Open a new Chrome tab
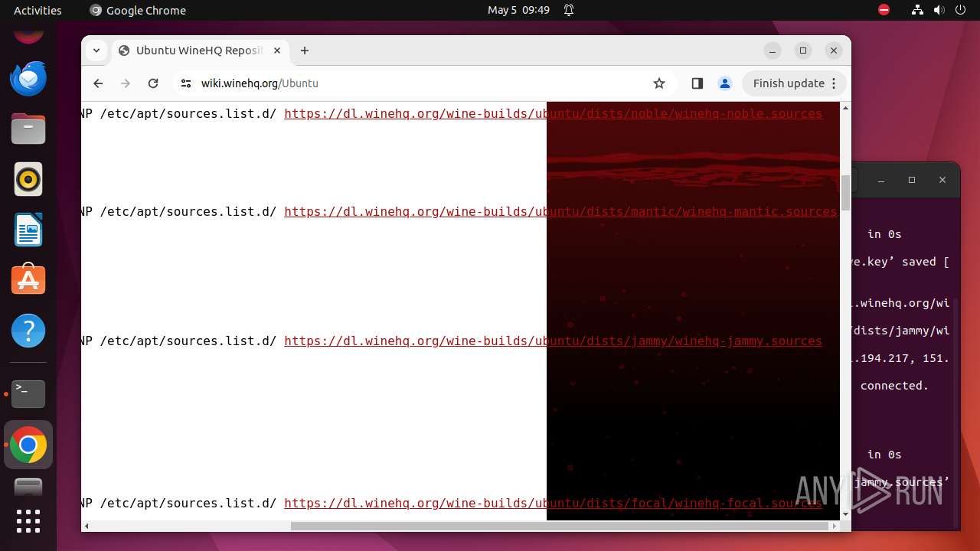 (305, 51)
